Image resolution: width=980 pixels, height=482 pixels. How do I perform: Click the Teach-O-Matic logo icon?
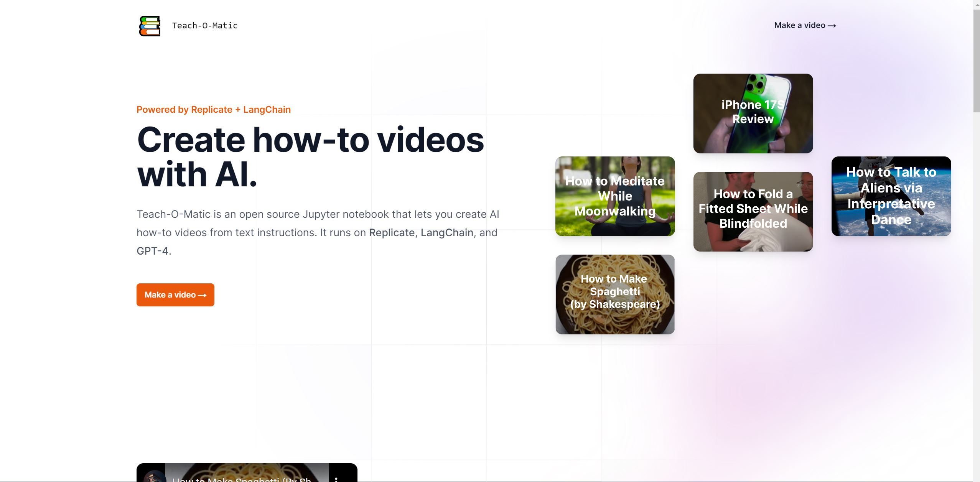point(148,26)
